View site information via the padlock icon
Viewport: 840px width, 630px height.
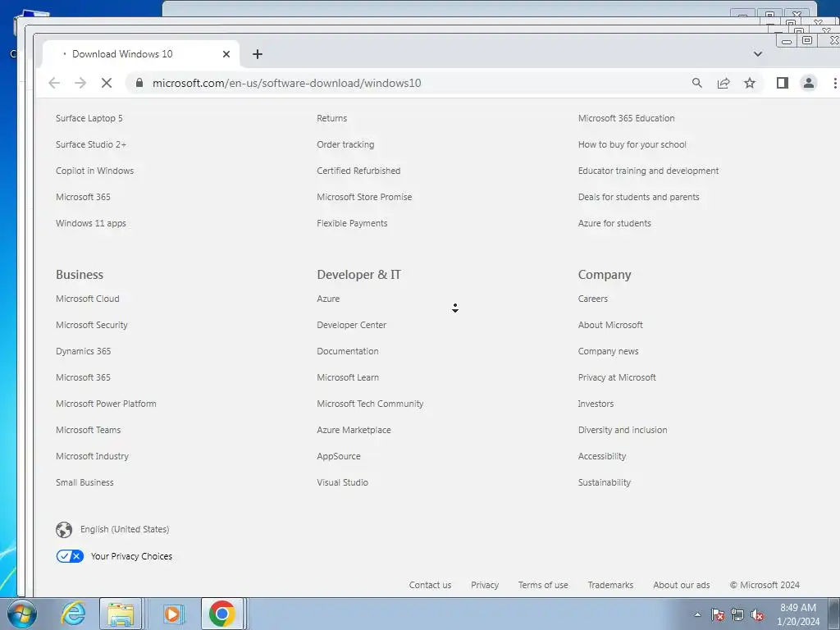(x=139, y=83)
